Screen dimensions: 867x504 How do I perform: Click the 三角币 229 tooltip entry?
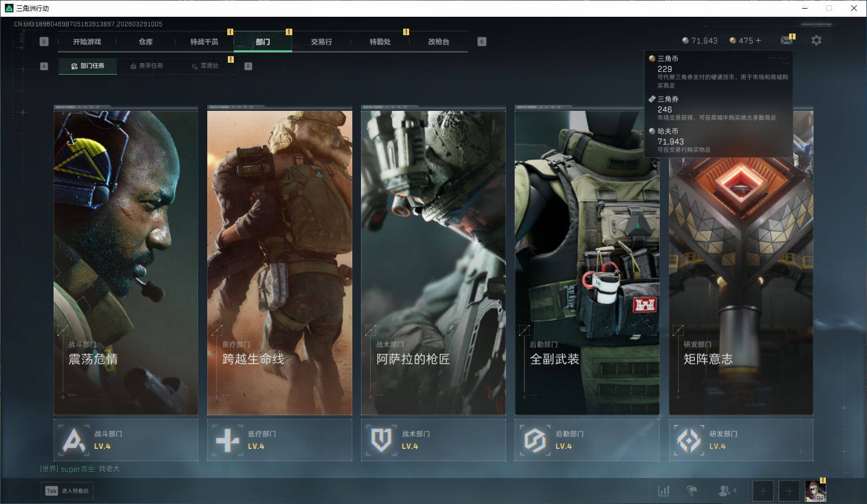[719, 71]
